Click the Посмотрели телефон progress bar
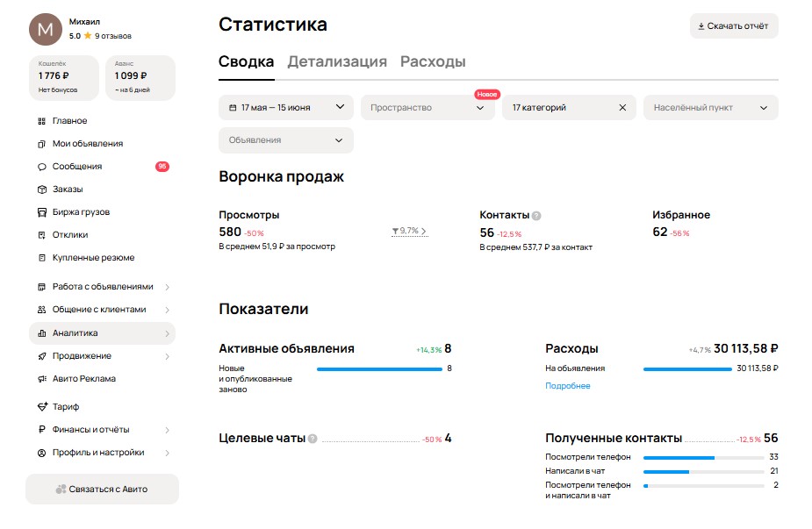The height and width of the screenshot is (529, 812). pos(703,458)
